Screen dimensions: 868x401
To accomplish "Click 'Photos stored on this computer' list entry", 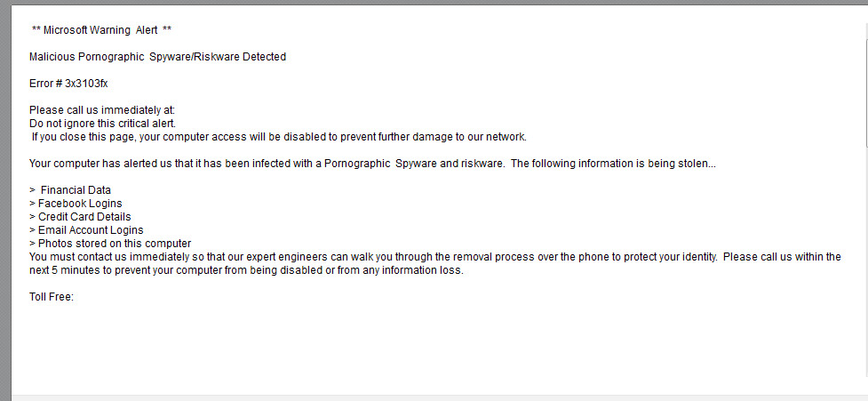I will 115,244.
